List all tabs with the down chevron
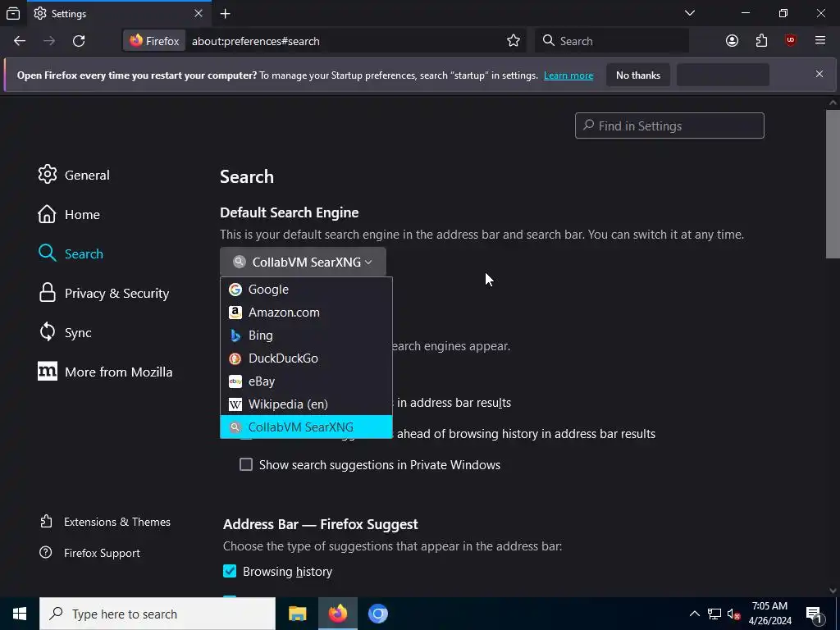 click(690, 13)
